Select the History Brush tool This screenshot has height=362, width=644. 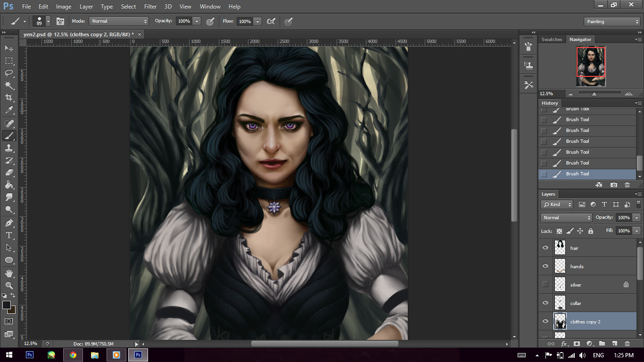click(x=9, y=160)
